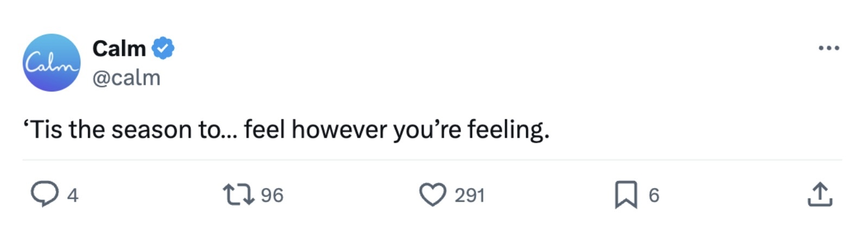Image resolution: width=868 pixels, height=238 pixels.
Task: Click the like count of 291
Action: 469,195
